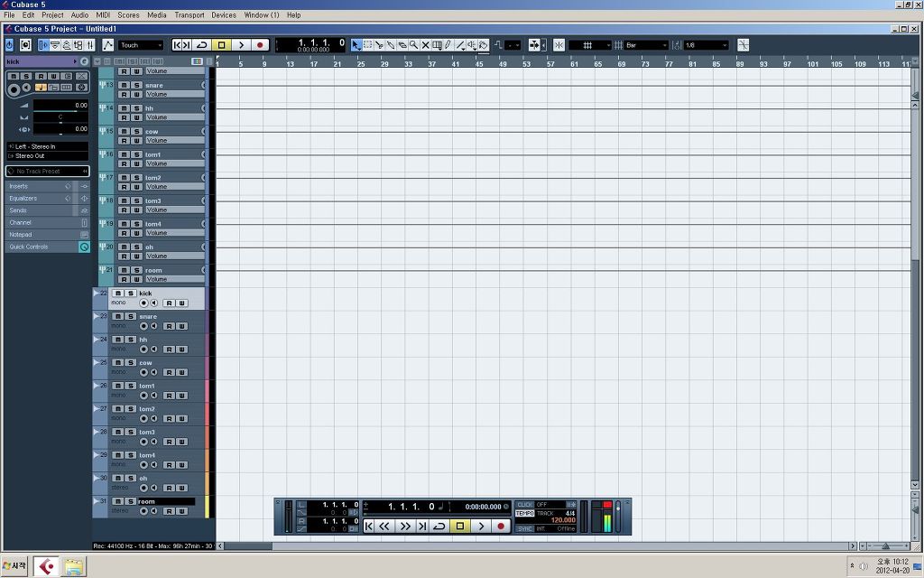
Task: Choose the Zoom magnifier tool
Action: click(x=413, y=45)
